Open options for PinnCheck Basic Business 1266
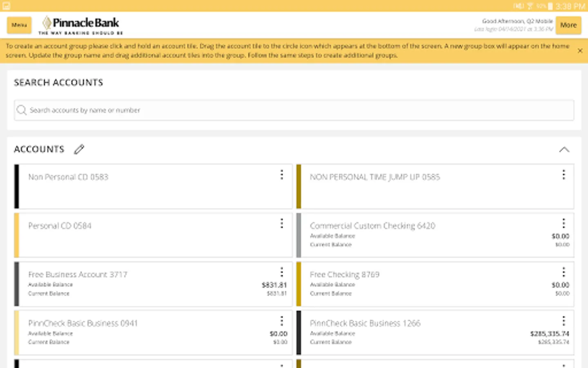The image size is (588, 368). click(x=563, y=321)
